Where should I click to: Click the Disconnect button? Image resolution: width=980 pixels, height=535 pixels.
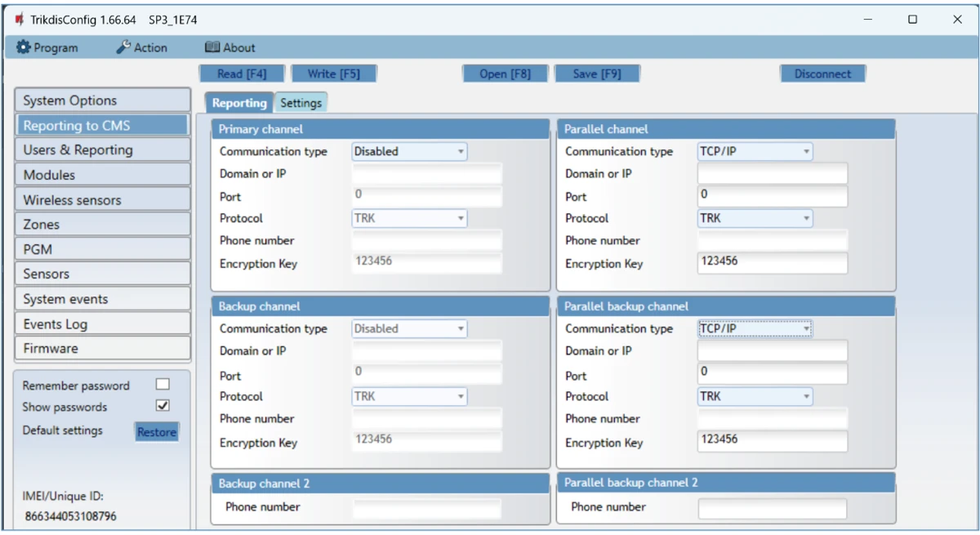pyautogui.click(x=822, y=74)
